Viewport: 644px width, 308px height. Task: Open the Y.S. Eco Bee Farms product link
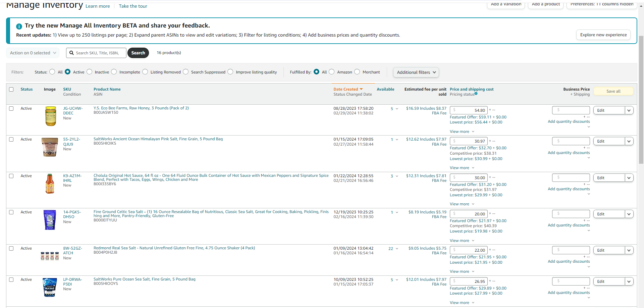pyautogui.click(x=141, y=108)
